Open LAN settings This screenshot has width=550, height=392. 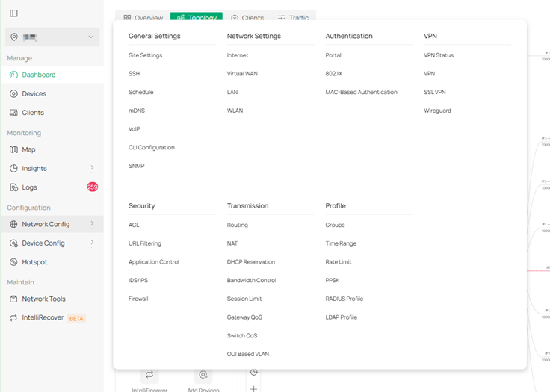232,93
